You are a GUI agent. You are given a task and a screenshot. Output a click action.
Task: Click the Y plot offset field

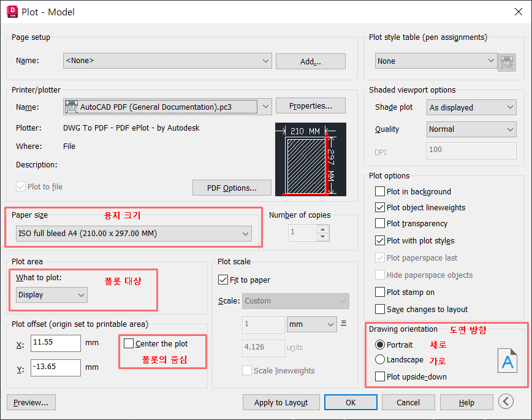pyautogui.click(x=56, y=368)
